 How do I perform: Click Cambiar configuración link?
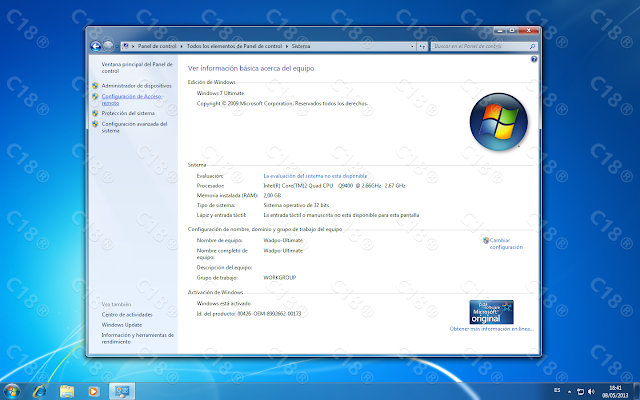point(506,244)
